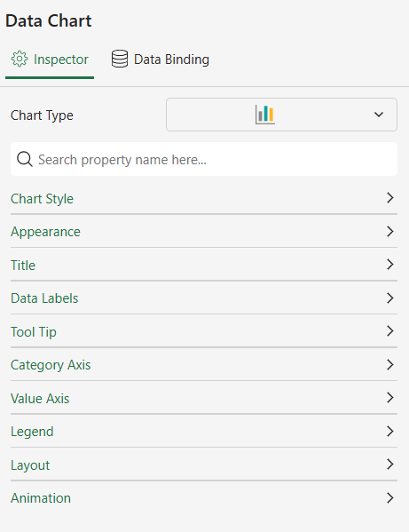
Task: Expand the Chart Style section
Action: point(204,198)
